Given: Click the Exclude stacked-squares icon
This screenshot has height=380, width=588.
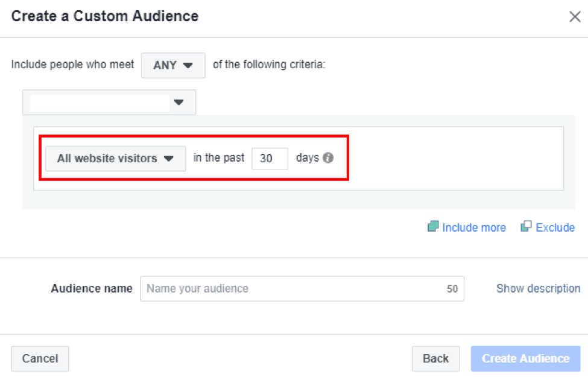Looking at the screenshot, I should coord(526,227).
